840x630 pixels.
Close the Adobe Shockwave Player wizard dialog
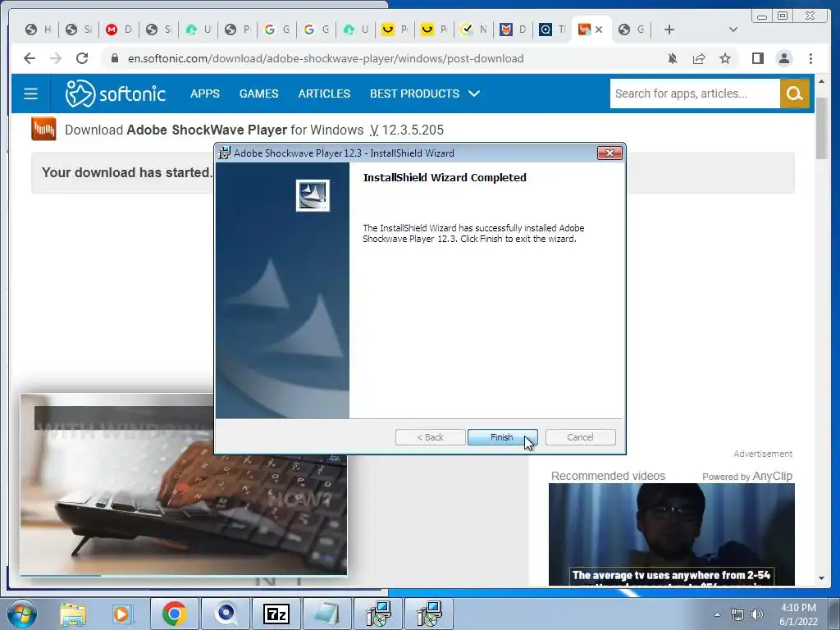coord(609,153)
